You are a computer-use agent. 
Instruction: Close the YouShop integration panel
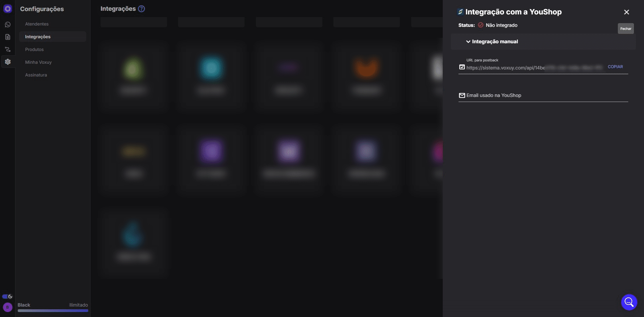[626, 12]
